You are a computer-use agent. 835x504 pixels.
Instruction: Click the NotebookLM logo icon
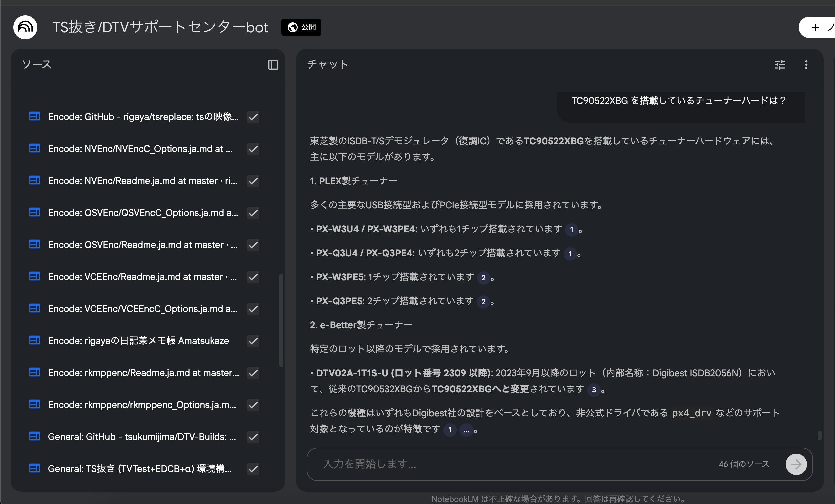click(x=25, y=27)
